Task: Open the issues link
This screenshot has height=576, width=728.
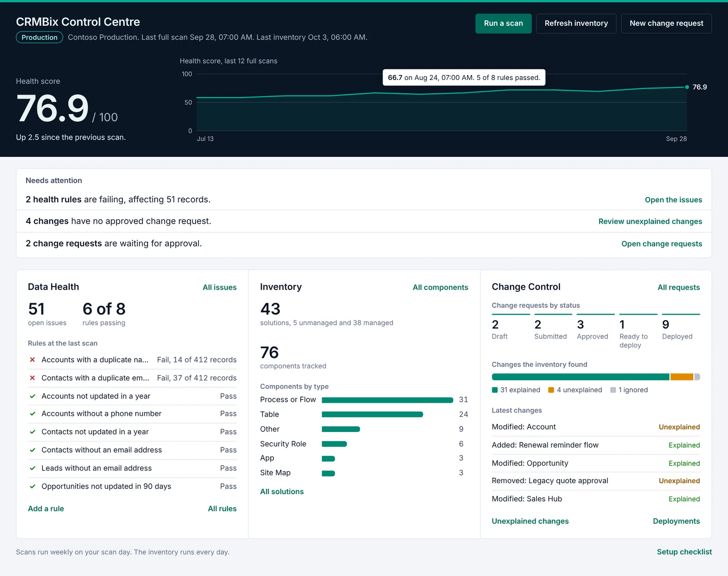Action: [x=673, y=200]
